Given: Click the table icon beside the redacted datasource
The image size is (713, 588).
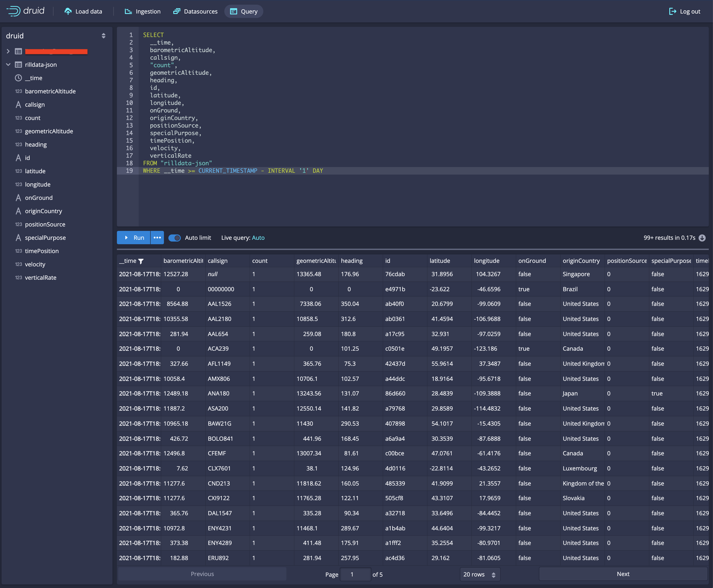Looking at the screenshot, I should click(18, 51).
